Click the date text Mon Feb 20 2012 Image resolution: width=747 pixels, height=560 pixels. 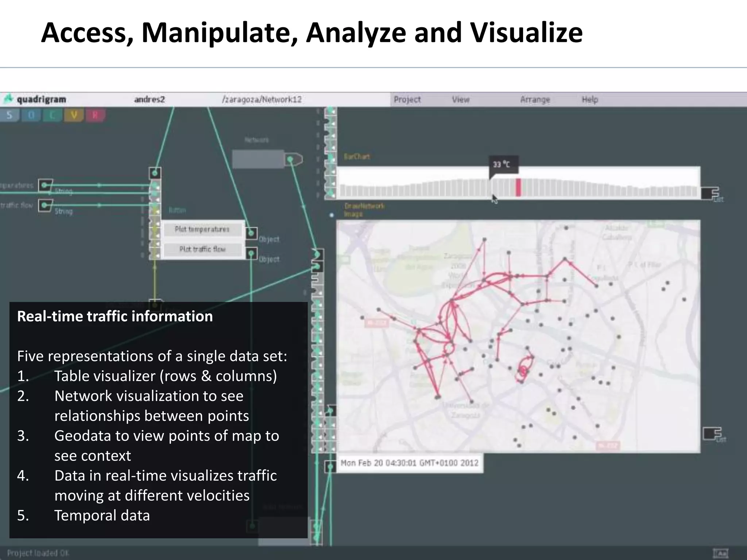(x=409, y=463)
